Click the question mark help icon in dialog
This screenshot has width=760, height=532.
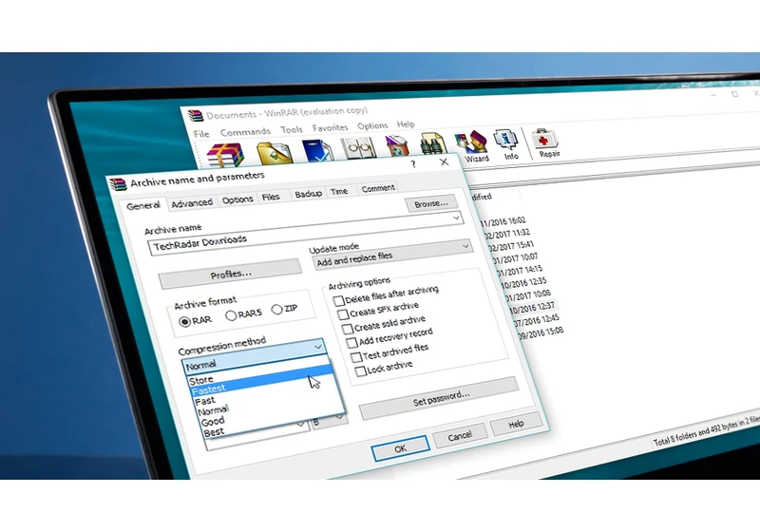point(413,163)
